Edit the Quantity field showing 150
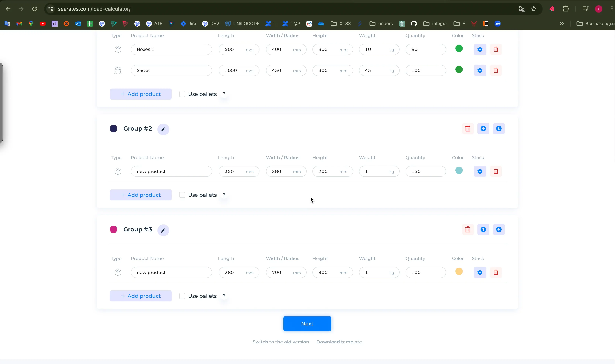Viewport: 615px width, 364px height. (x=425, y=171)
